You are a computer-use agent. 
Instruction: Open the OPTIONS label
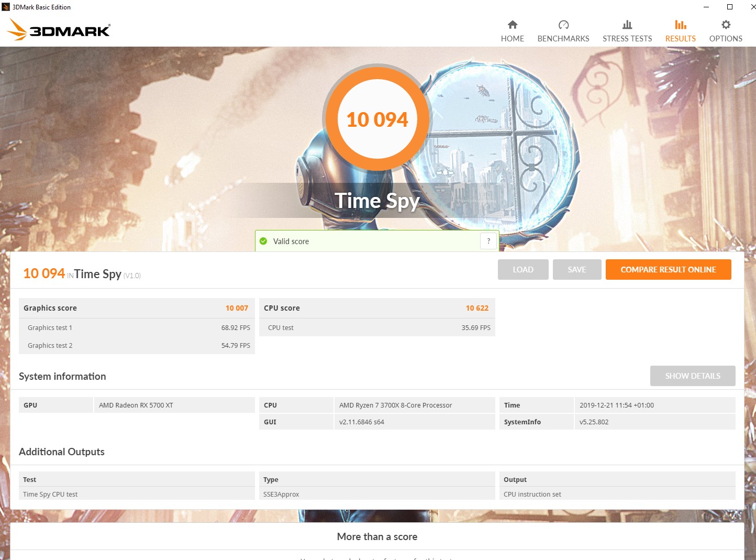[x=726, y=39]
